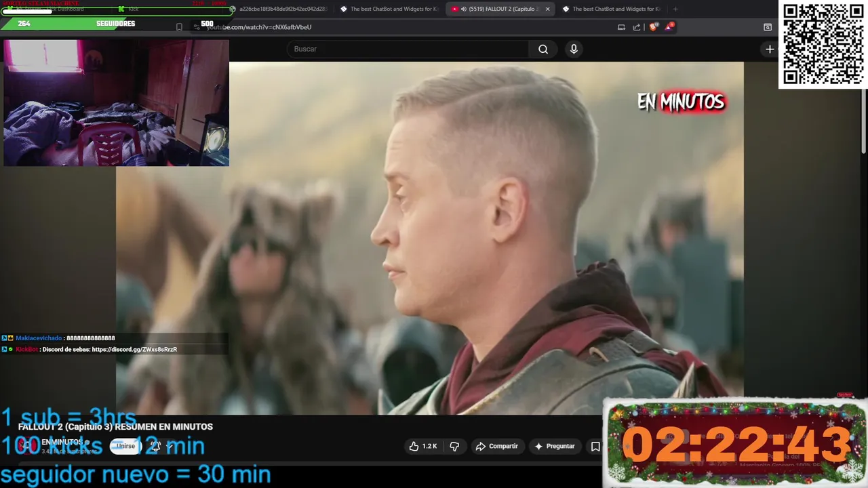
Task: Click the cast/picture-in-picture icon in address bar
Action: coord(621,27)
